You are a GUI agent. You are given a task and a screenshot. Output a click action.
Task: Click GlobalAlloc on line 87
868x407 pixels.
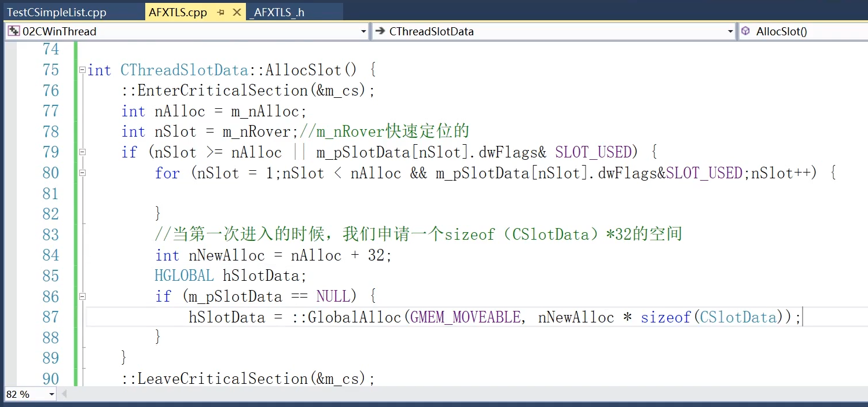(x=354, y=317)
